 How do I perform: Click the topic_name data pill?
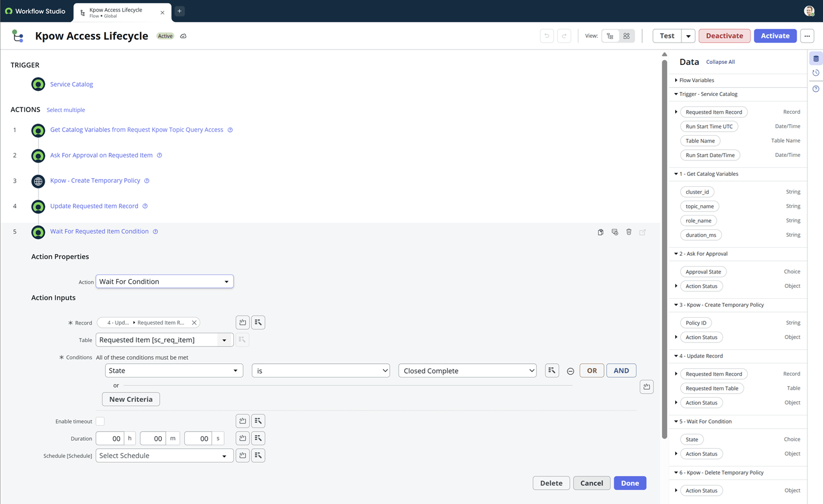point(699,206)
